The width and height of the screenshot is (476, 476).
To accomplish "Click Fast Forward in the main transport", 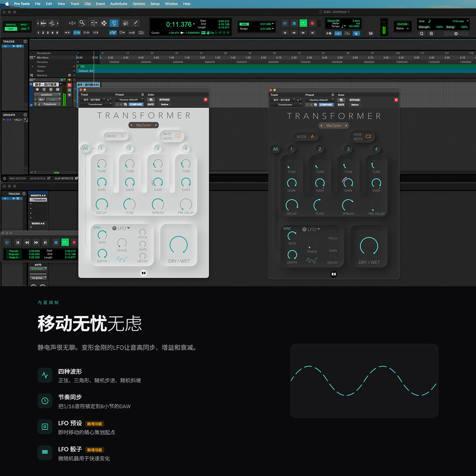I will [303, 33].
